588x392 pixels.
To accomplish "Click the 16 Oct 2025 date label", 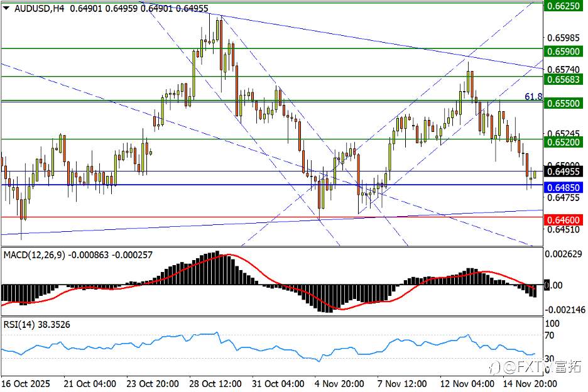I will click(x=26, y=384).
